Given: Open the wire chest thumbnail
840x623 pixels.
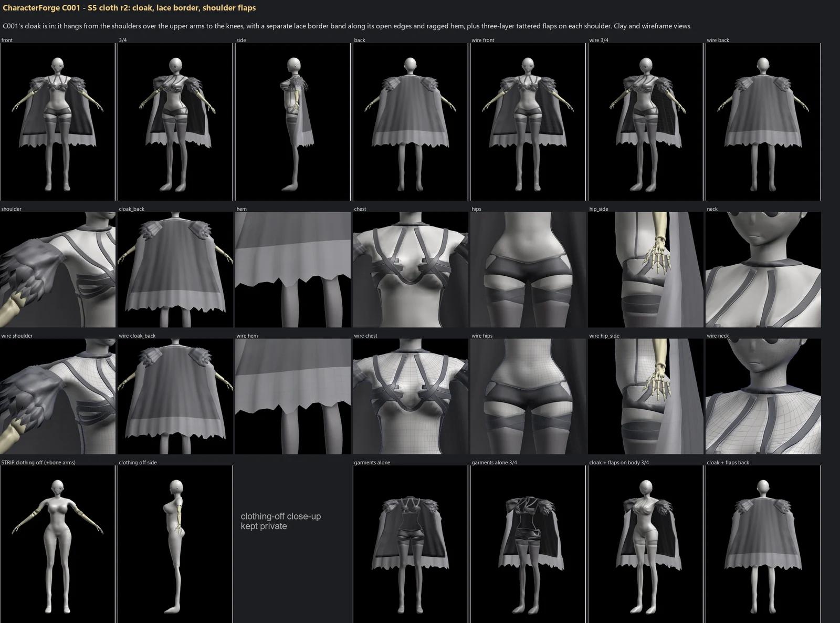Looking at the screenshot, I should click(x=411, y=396).
